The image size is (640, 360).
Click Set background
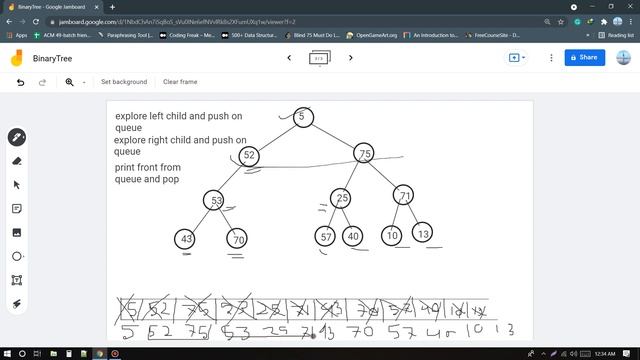pos(124,82)
